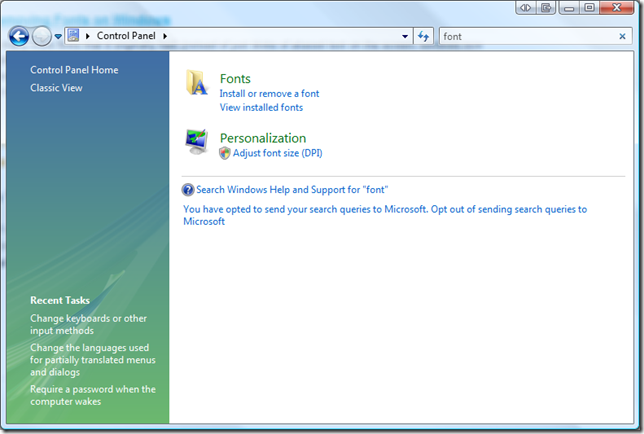Click the opt out of search queries link

click(385, 215)
